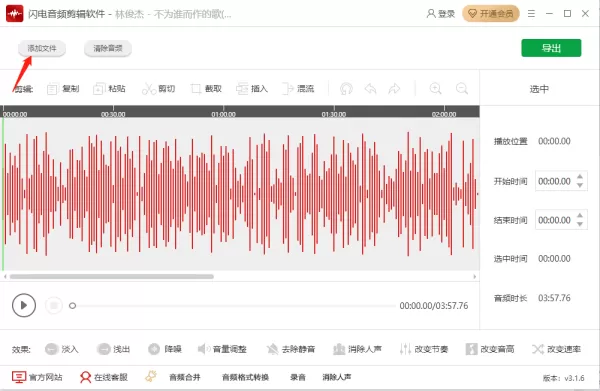Click the 01:30.00 timeline marker
This screenshot has height=391, width=600.
[x=334, y=114]
